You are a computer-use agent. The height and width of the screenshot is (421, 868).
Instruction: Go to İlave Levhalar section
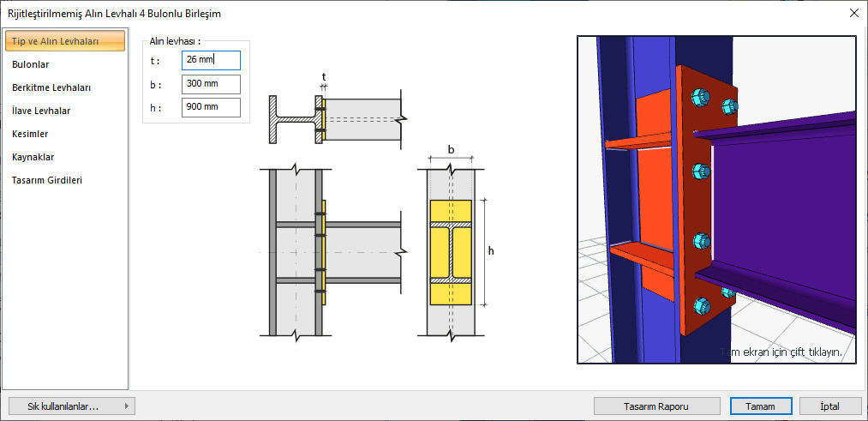[x=41, y=111]
